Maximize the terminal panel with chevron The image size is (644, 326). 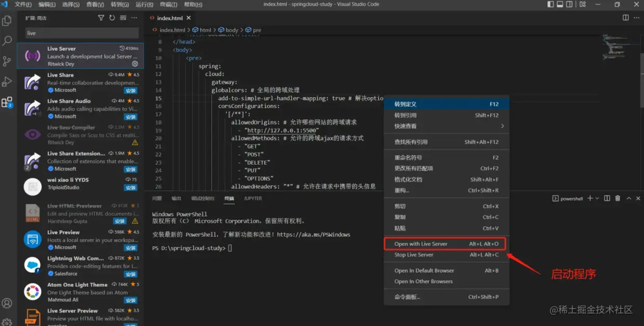(x=629, y=198)
